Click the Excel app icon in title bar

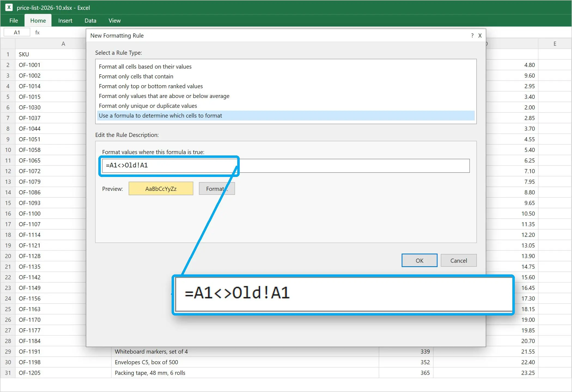pos(9,8)
